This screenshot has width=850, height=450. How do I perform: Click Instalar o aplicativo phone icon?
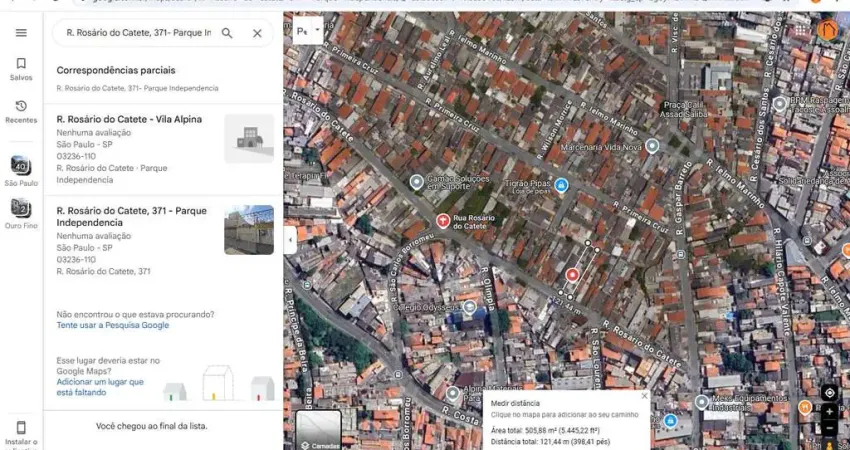coord(21,428)
